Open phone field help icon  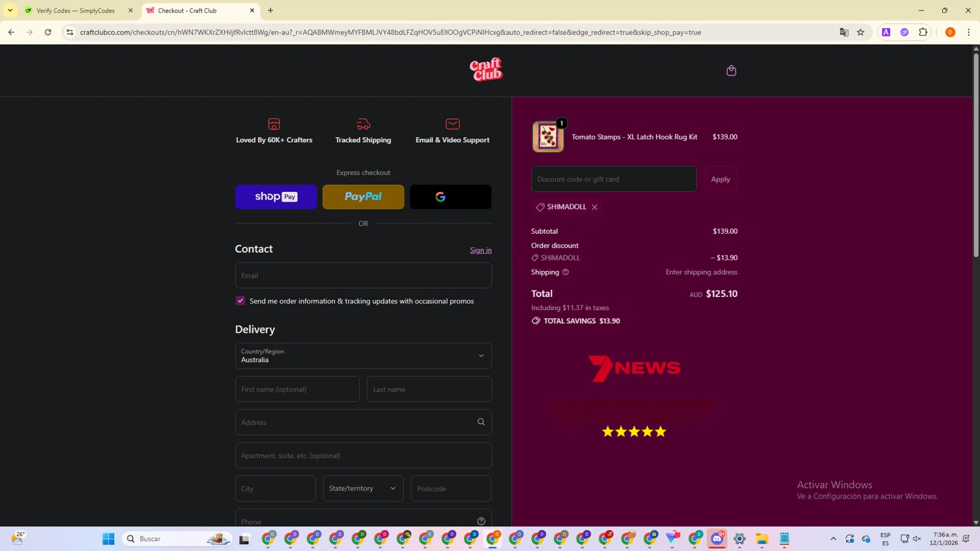coord(481,521)
